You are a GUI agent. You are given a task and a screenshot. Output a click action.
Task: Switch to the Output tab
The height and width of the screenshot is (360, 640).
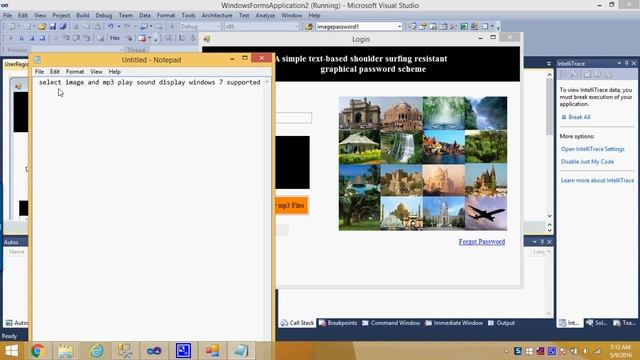(502, 323)
